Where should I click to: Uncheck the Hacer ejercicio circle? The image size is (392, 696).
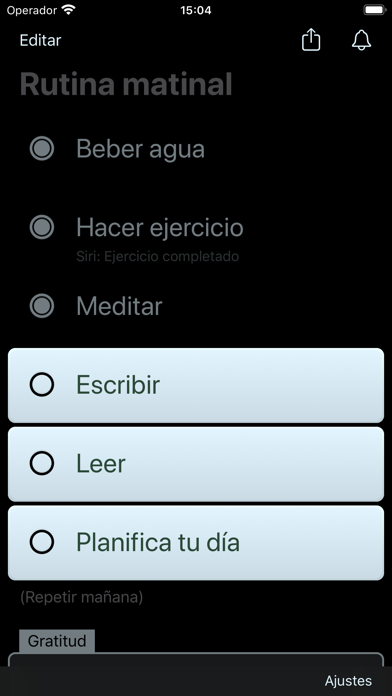42,227
